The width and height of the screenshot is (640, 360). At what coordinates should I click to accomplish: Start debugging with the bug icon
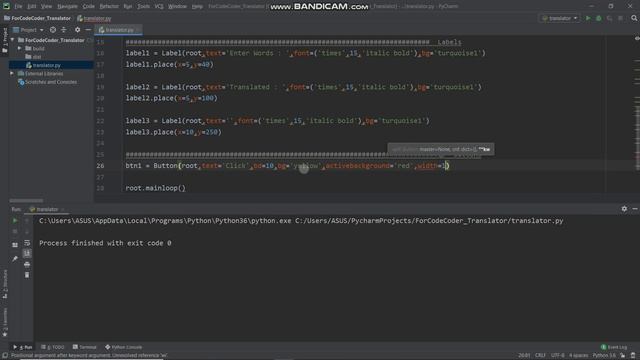tap(599, 18)
